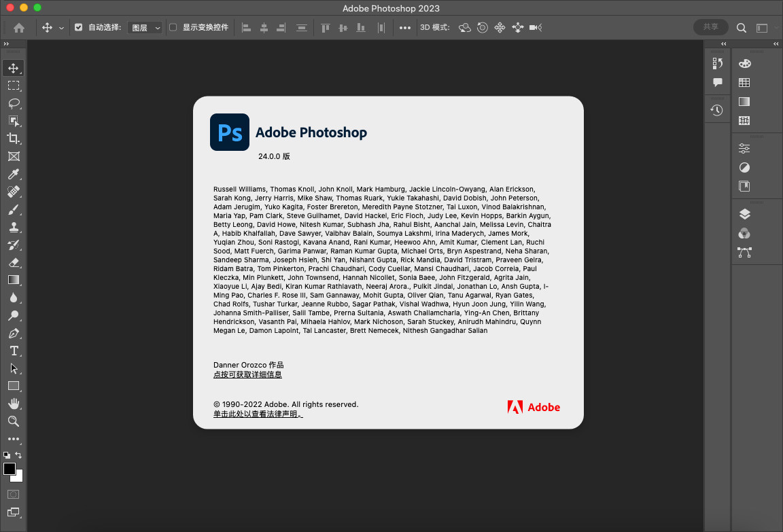
Task: Select the Gradient tool
Action: 14,280
